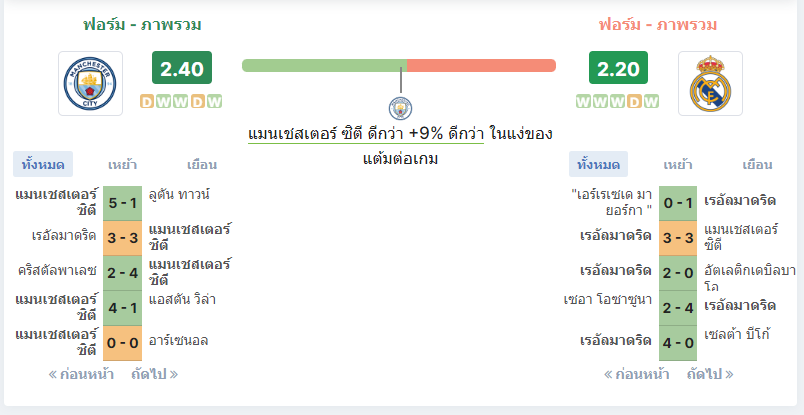This screenshot has height=415, width=804.
Task: Switch to right เหย้า tab
Action: pos(678,165)
